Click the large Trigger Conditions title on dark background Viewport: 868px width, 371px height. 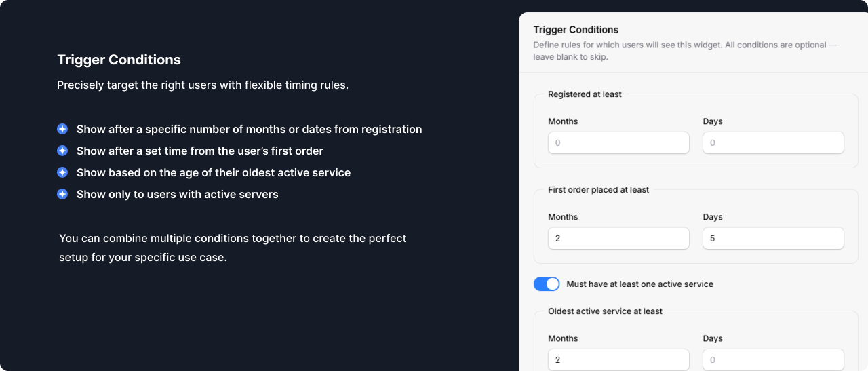point(119,60)
